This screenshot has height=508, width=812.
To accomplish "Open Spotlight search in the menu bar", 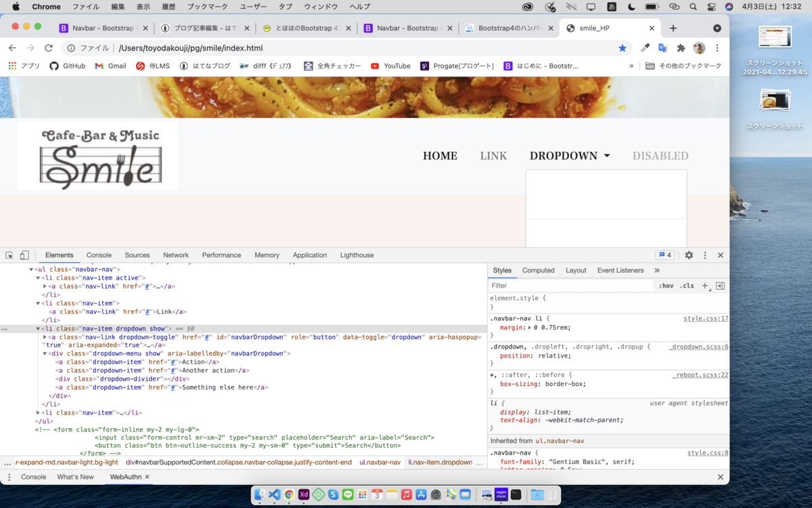I will 693,7.
